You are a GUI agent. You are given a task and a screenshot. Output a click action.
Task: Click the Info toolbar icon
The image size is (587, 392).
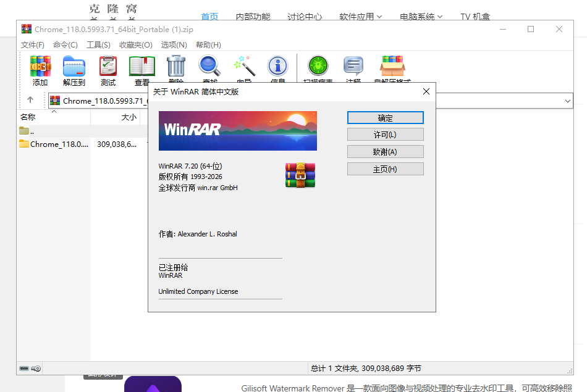(277, 66)
